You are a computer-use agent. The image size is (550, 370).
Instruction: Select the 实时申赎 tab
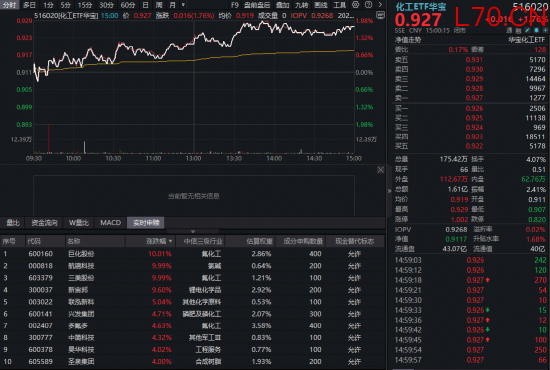pyautogui.click(x=146, y=223)
